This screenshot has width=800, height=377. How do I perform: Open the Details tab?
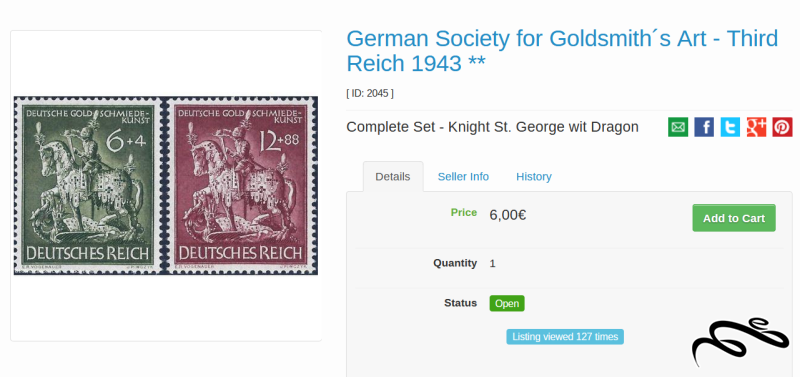pyautogui.click(x=393, y=177)
